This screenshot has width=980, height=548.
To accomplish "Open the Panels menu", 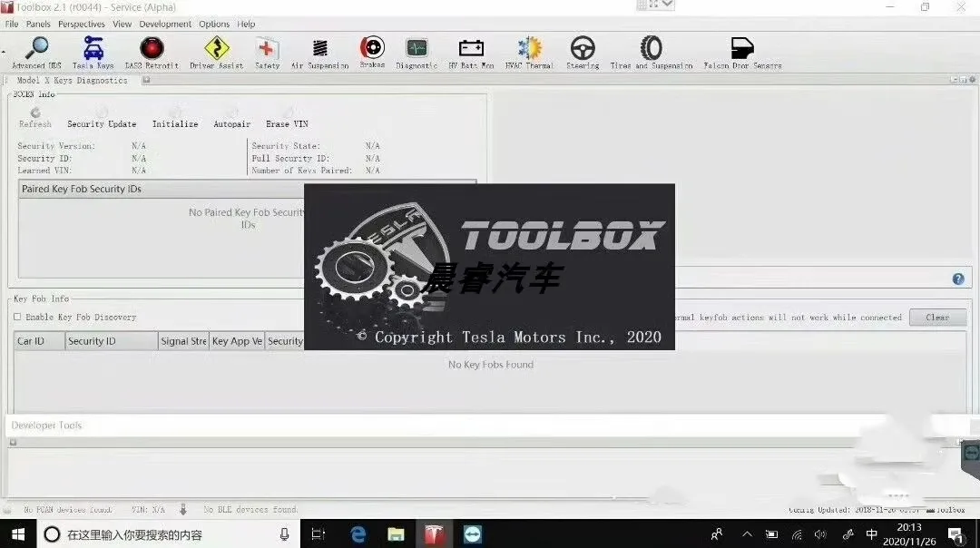I will [x=38, y=24].
